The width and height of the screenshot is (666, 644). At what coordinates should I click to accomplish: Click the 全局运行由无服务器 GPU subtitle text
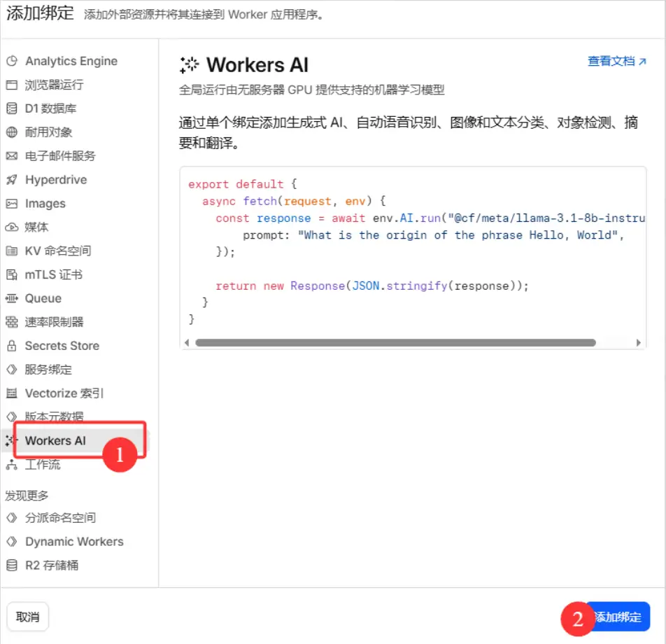click(312, 90)
